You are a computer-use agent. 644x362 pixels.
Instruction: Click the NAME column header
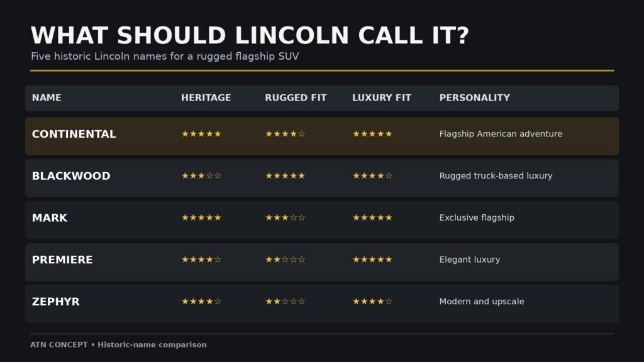[x=47, y=97]
